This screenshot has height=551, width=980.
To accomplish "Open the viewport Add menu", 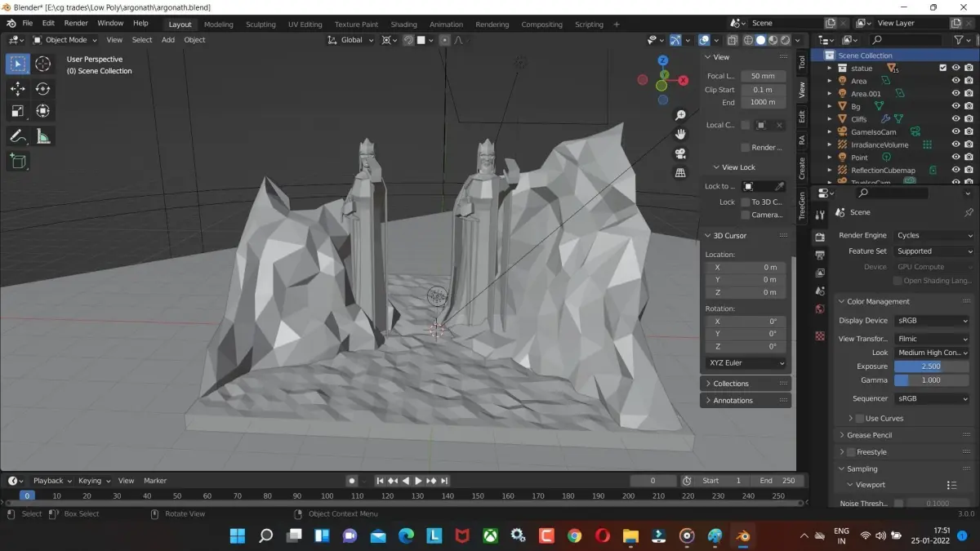I will coord(167,39).
